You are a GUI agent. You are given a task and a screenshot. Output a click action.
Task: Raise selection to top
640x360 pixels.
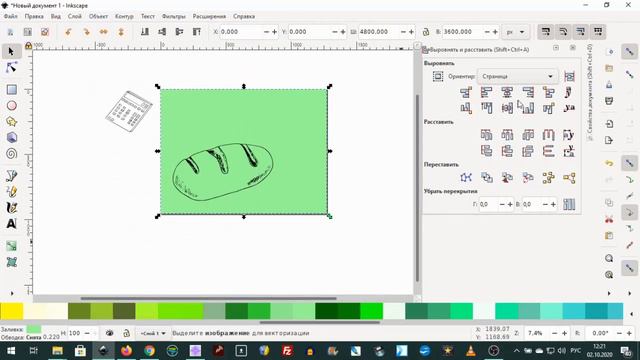[x=197, y=32]
